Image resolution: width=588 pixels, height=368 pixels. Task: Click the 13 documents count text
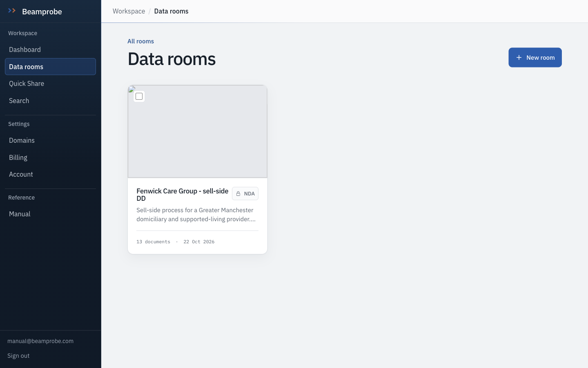(153, 242)
